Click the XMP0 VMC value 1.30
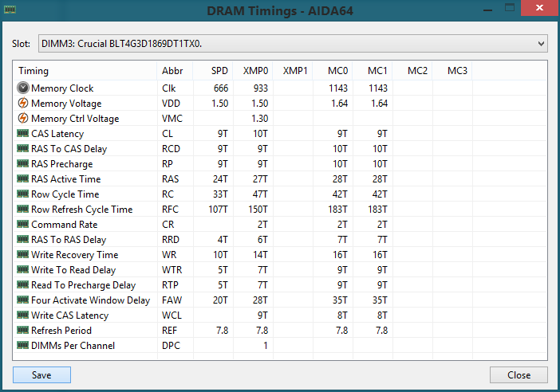Viewport: 560px width, 392px height. (x=259, y=119)
